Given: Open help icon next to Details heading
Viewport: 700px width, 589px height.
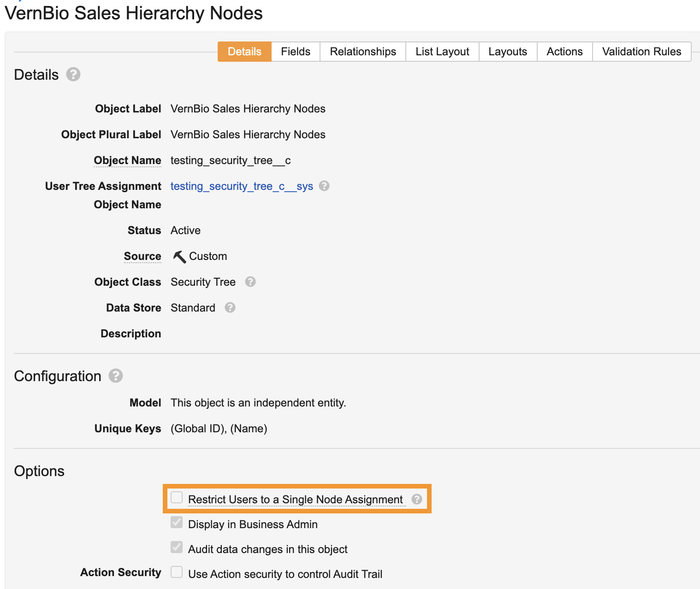Looking at the screenshot, I should tap(73, 74).
